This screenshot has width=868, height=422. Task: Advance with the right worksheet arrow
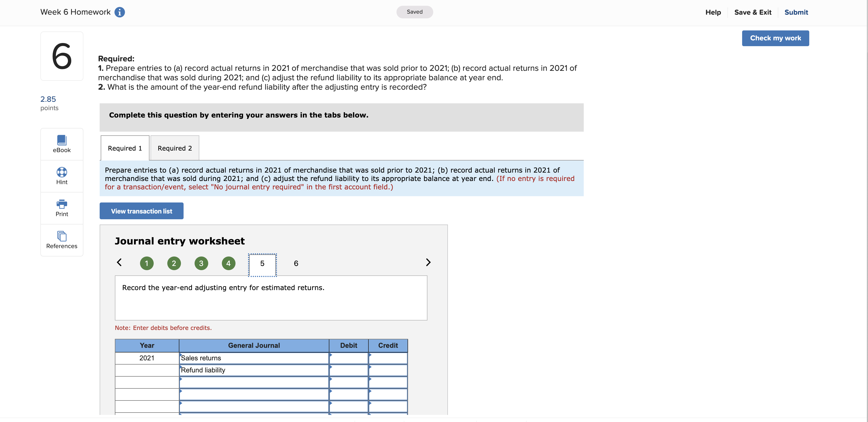(x=428, y=262)
